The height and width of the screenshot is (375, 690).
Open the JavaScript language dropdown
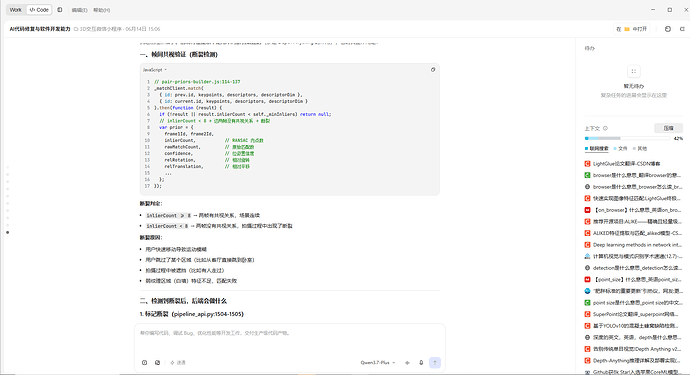coord(155,70)
